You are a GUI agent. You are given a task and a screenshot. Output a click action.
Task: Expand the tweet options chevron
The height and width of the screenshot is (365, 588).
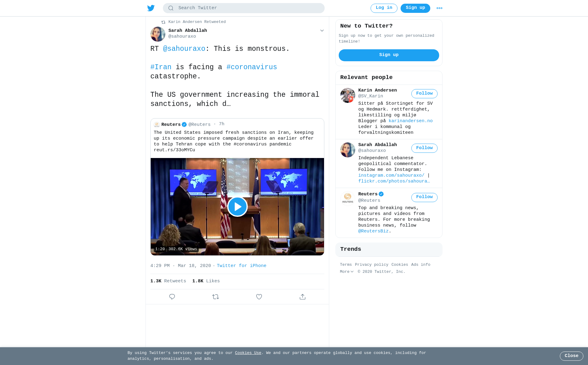tap(322, 31)
